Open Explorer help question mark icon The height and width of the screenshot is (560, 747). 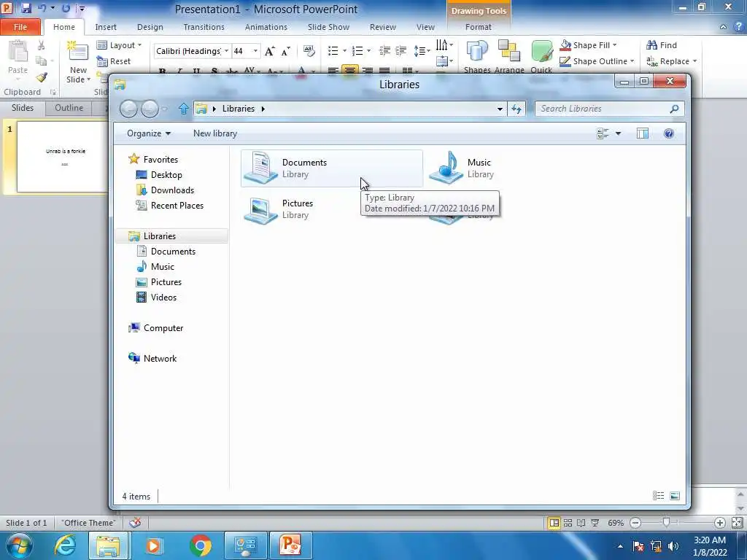pyautogui.click(x=669, y=134)
